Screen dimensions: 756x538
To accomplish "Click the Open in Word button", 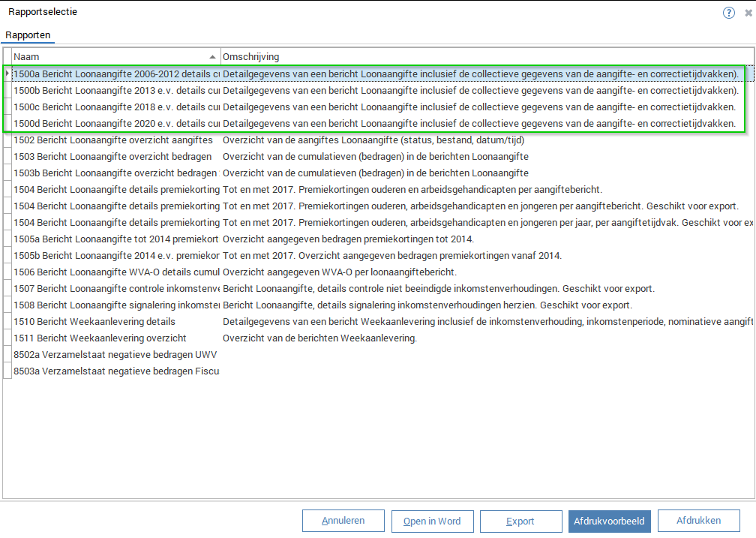I will click(432, 521).
